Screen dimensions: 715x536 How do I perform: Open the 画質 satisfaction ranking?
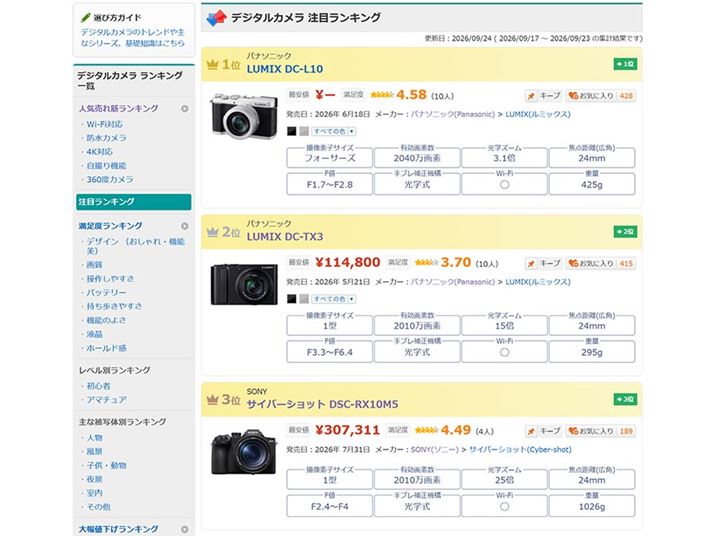point(94,265)
